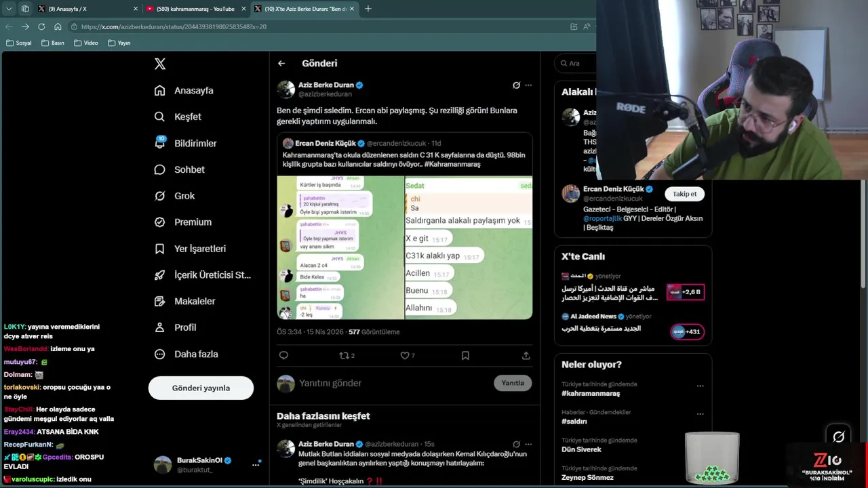Image resolution: width=868 pixels, height=488 pixels.
Task: Click the İçerik Üreticisi rocket icon
Action: pyautogui.click(x=159, y=274)
